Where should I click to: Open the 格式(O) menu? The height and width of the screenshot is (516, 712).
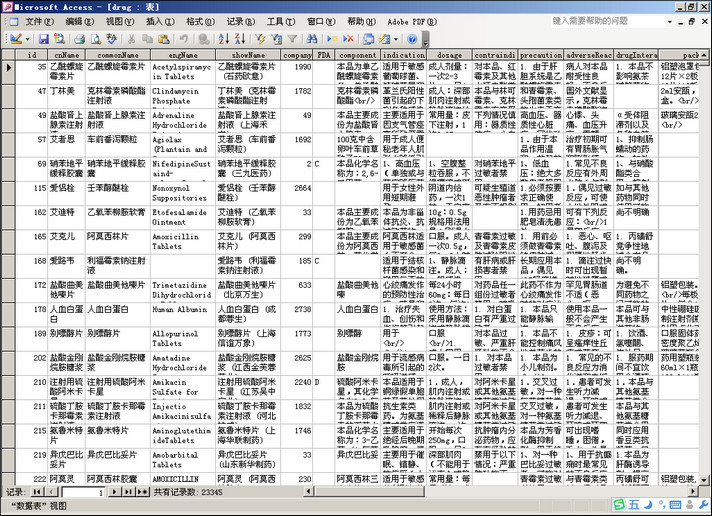pos(200,21)
